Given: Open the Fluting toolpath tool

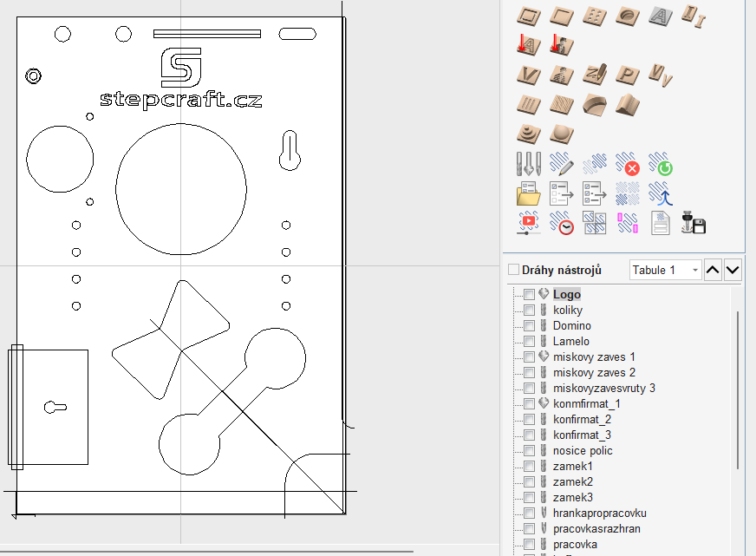Looking at the screenshot, I should (x=529, y=104).
